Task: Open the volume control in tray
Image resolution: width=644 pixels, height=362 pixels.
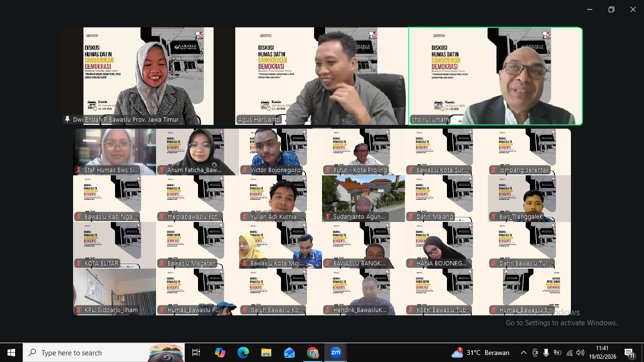Action: (580, 353)
